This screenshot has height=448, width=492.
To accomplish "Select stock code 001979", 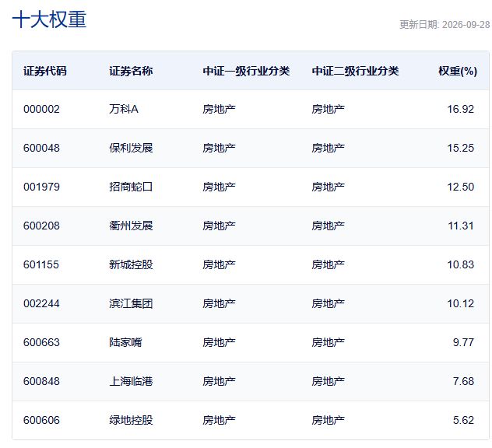I will 41,187.
